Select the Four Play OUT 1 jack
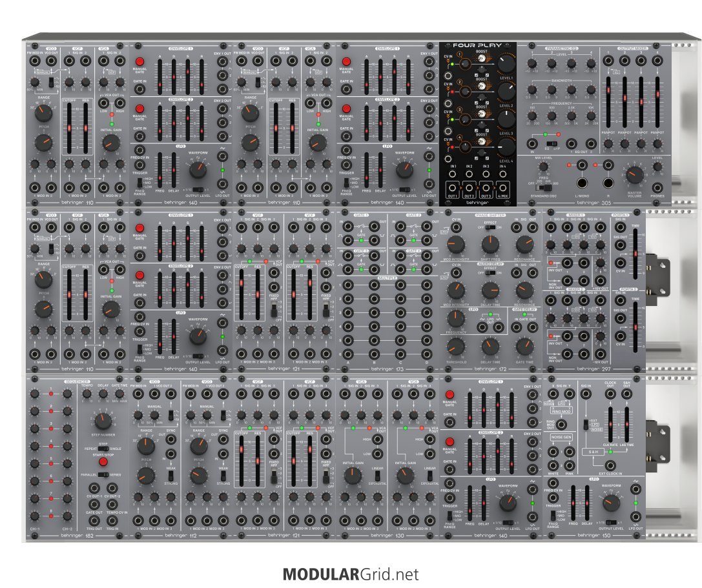Viewport: 702px width, 588px height. click(x=453, y=188)
